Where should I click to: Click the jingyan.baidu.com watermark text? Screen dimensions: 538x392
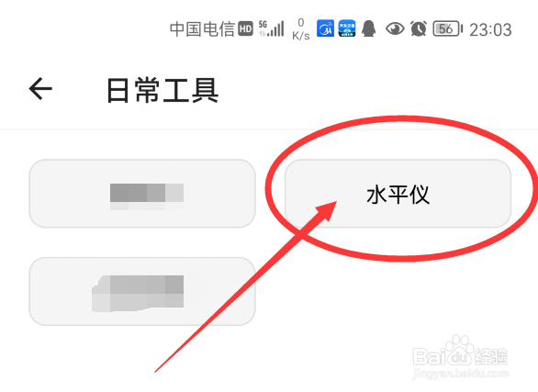tap(460, 373)
